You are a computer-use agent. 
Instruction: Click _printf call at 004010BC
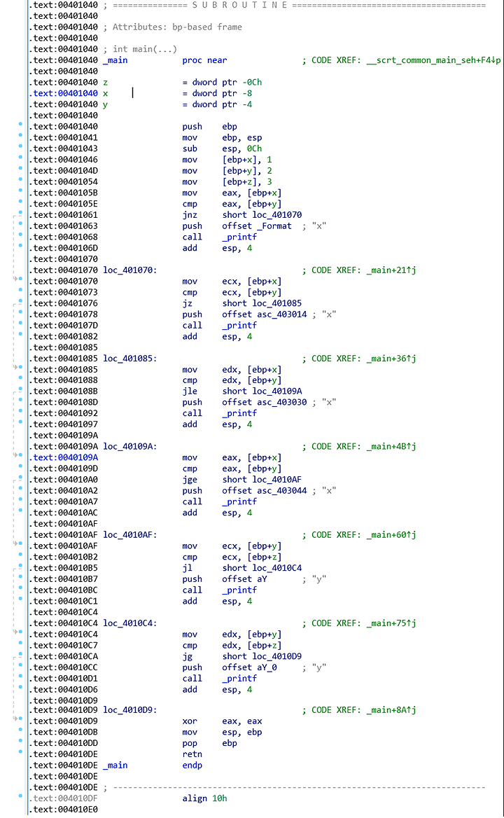tap(239, 590)
